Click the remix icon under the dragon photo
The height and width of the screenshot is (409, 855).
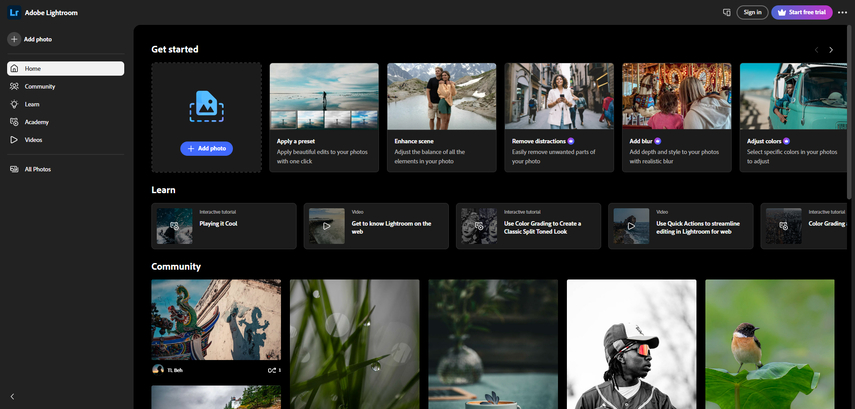271,370
